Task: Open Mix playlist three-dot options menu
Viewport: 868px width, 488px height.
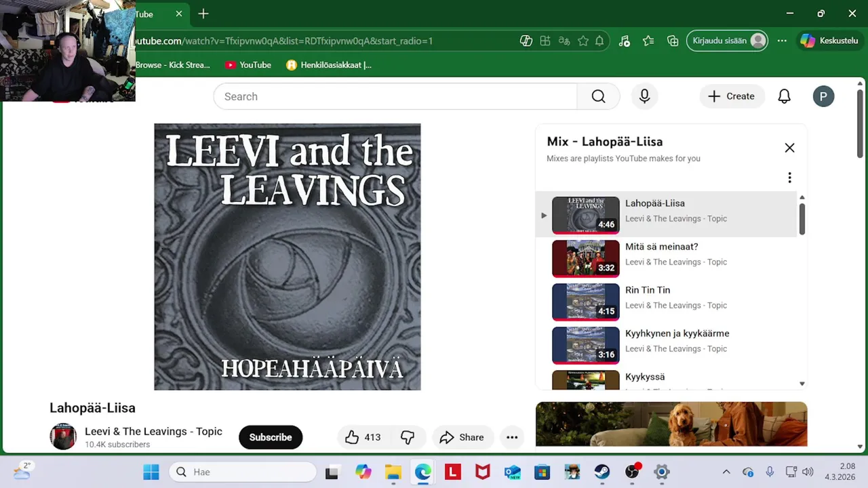Action: tap(789, 178)
